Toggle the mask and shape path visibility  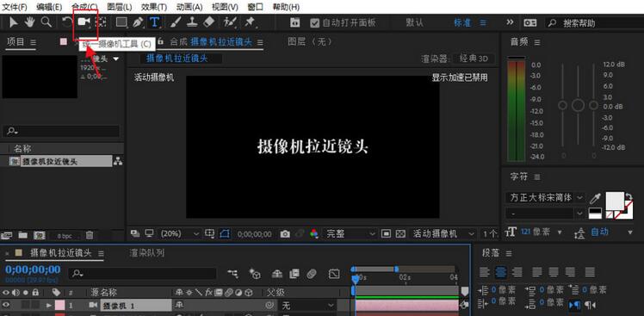coord(224,233)
